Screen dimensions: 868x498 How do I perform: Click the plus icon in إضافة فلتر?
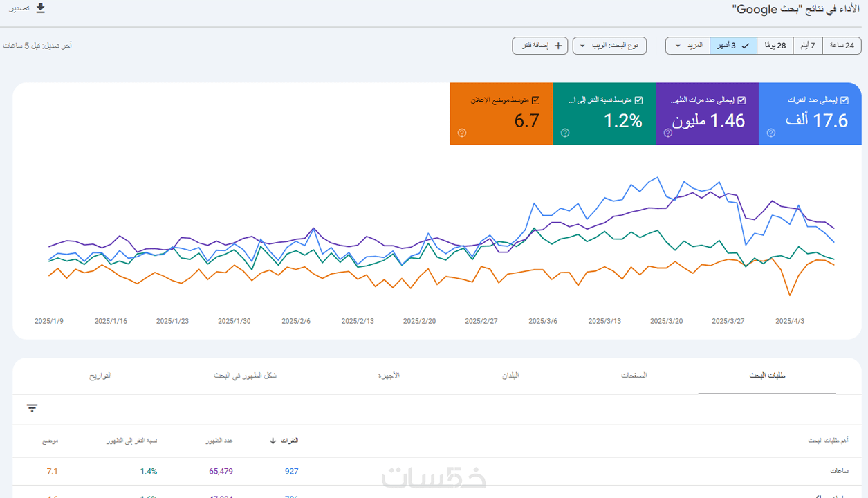(559, 46)
